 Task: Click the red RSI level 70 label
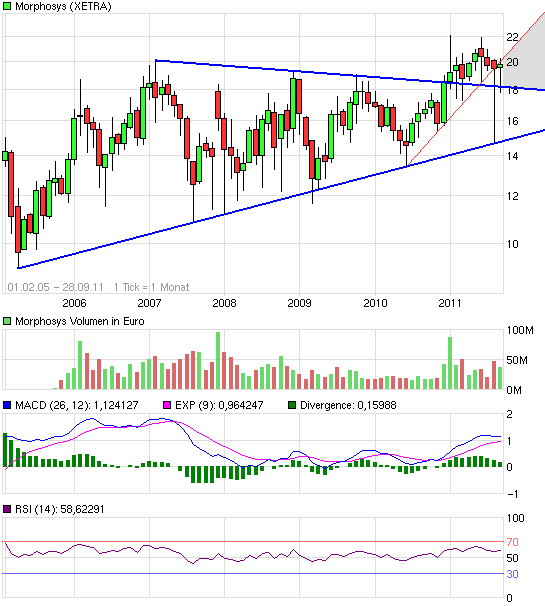point(513,542)
